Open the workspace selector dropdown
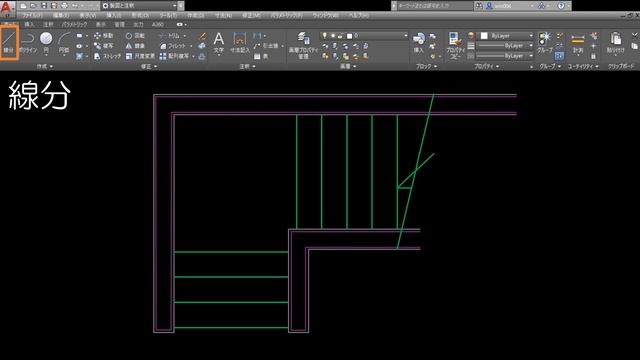This screenshot has height=360, width=640. [141, 6]
